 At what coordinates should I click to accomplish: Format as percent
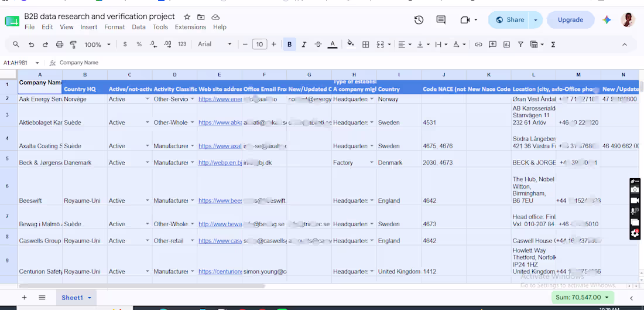pyautogui.click(x=139, y=45)
